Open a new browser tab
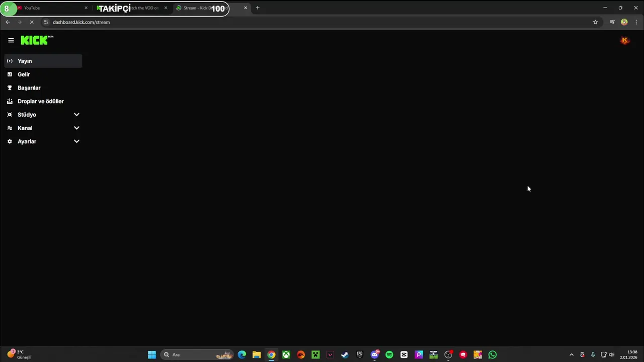The height and width of the screenshot is (362, 644). (x=258, y=8)
